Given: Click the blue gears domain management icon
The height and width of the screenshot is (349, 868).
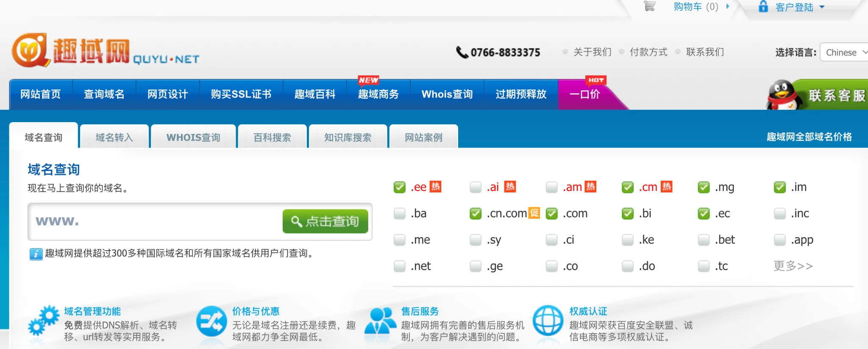Looking at the screenshot, I should tap(43, 320).
